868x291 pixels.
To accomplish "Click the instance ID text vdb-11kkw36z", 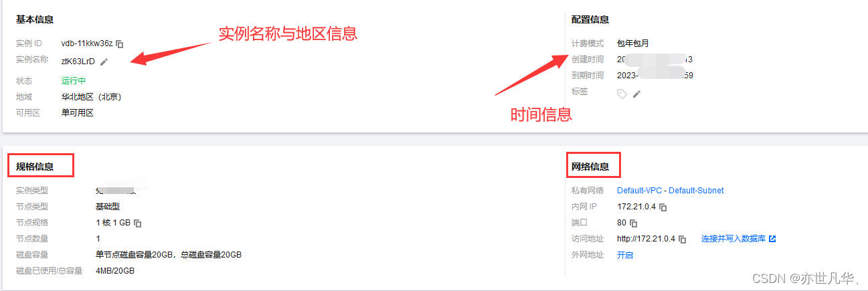I will [x=87, y=43].
